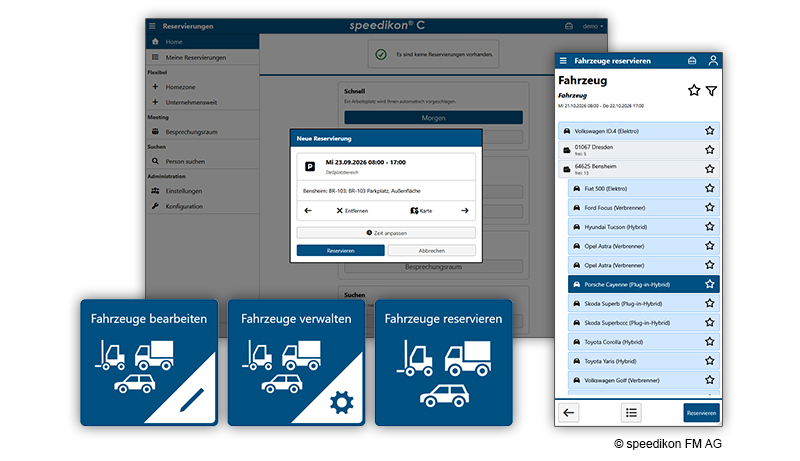This screenshot has height=461, width=800.
Task: Open hamburger menu in Fahrzeuge reservieren panel
Action: click(563, 61)
